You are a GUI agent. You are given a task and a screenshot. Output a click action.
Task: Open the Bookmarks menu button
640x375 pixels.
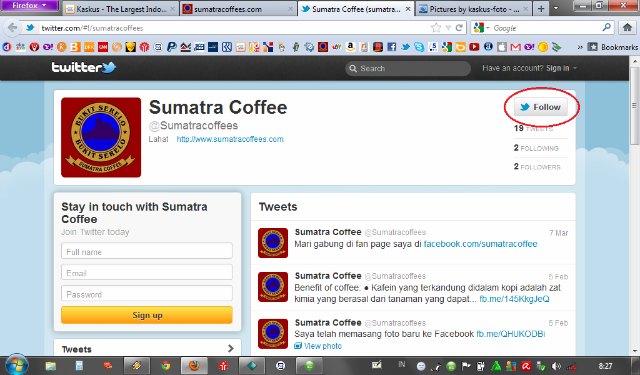[x=612, y=47]
